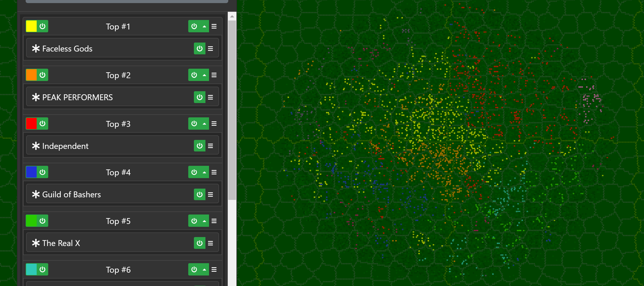The image size is (644, 286).
Task: Toggle the PEAK PERFORMERS power button
Action: (x=200, y=97)
